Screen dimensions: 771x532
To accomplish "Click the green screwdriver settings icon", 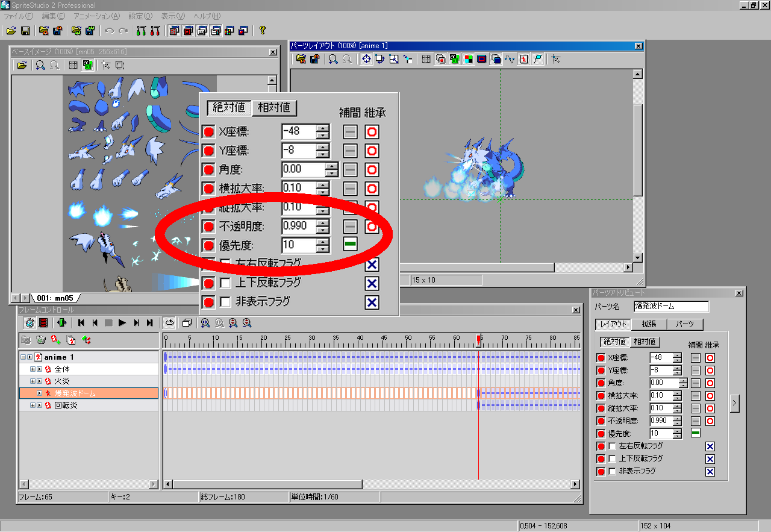I will [x=141, y=30].
